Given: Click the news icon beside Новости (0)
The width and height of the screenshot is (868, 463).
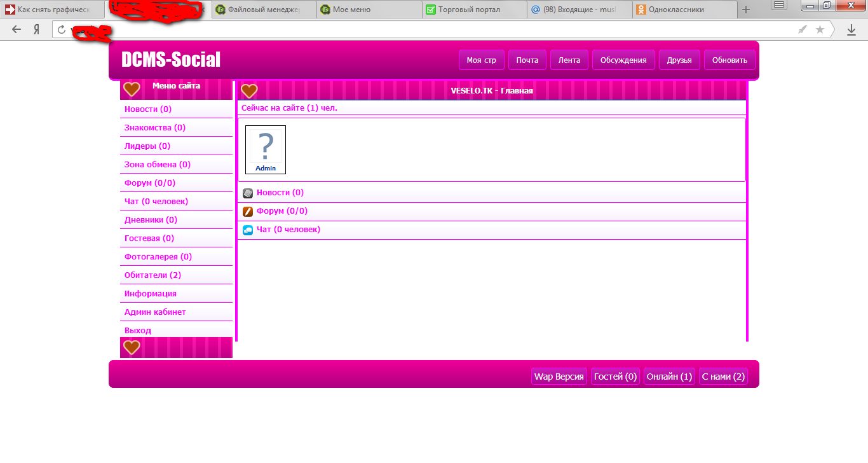Looking at the screenshot, I should [x=248, y=193].
